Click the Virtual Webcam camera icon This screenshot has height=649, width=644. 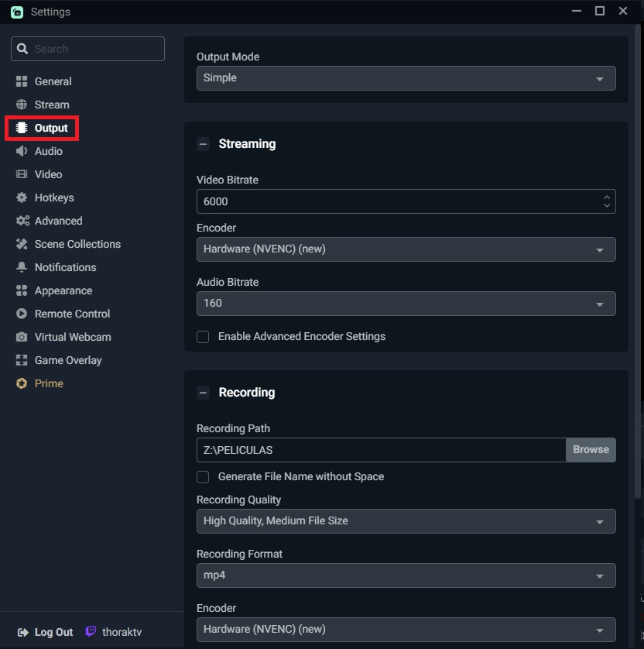click(22, 337)
